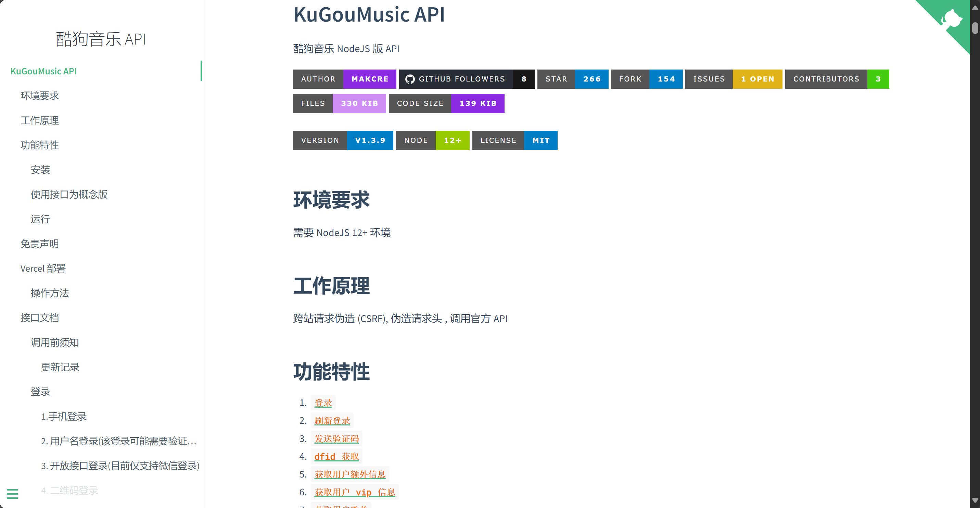
Task: Click the Author Makcre badge
Action: click(344, 79)
